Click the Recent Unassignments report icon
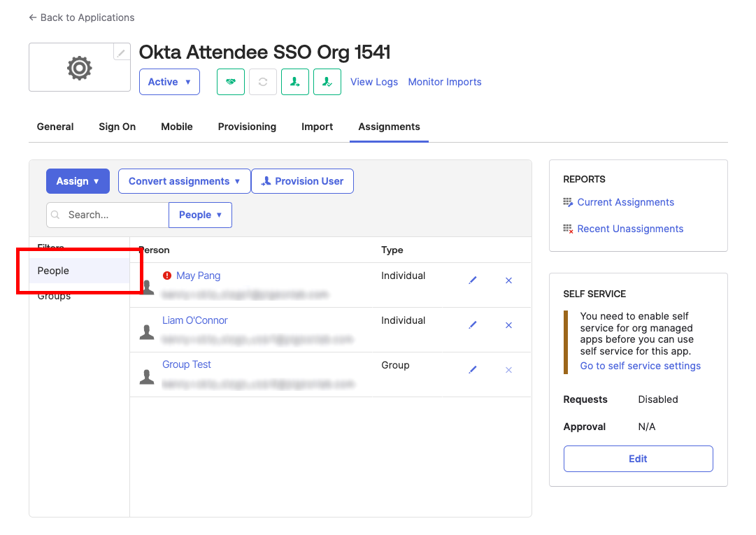 coord(568,229)
